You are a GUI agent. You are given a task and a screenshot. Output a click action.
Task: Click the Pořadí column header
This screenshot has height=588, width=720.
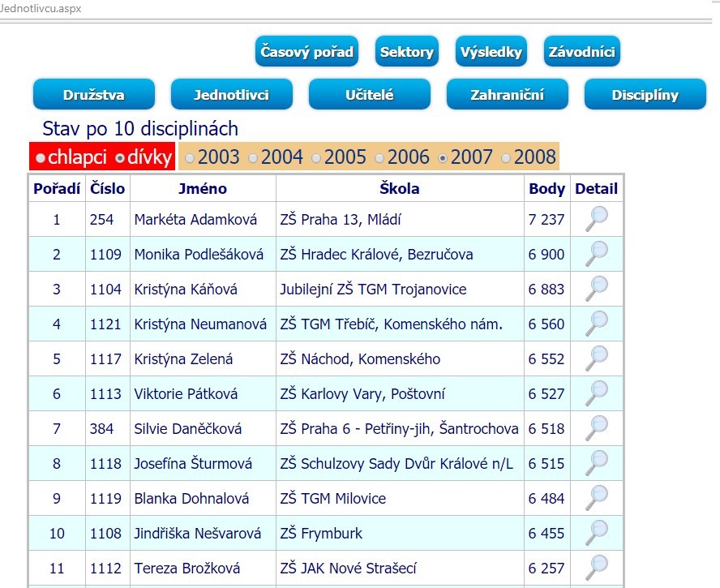[57, 188]
